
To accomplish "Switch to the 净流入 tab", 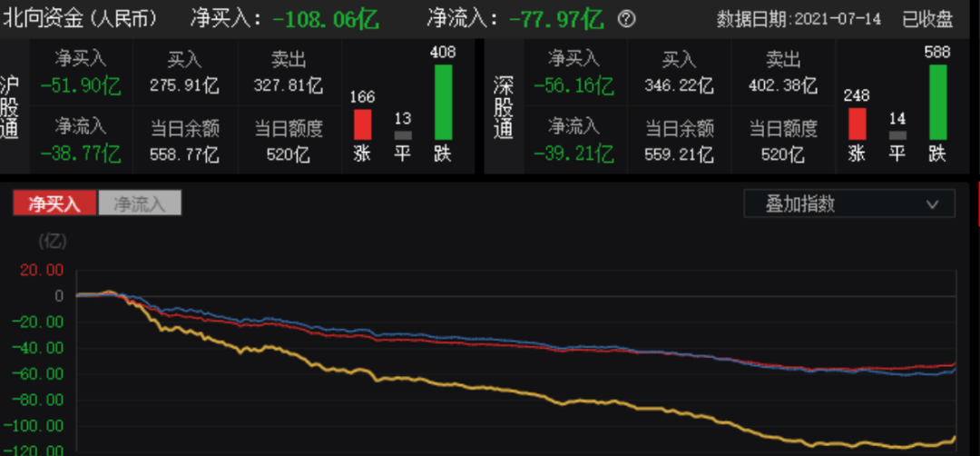I will coord(139,203).
